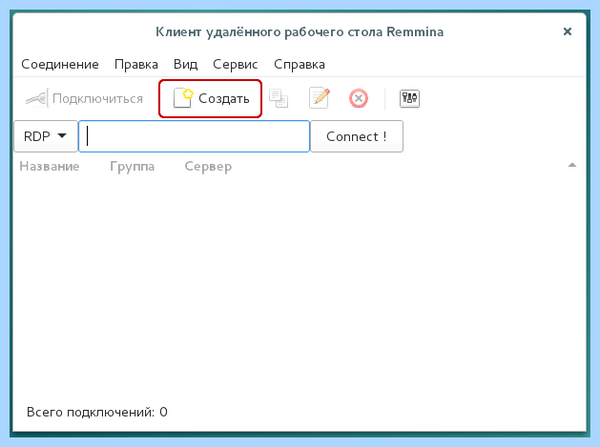Image resolution: width=600 pixels, height=447 pixels.
Task: Open the preferences settings icon
Action: [x=409, y=99]
